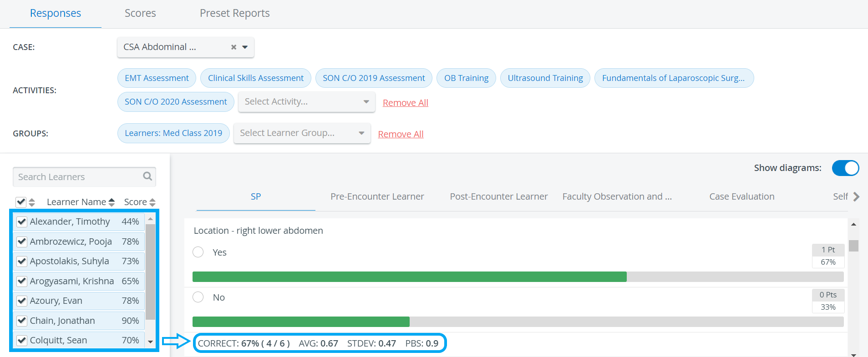Image resolution: width=868 pixels, height=357 pixels.
Task: Open the Select Activity dropdown
Action: 306,102
